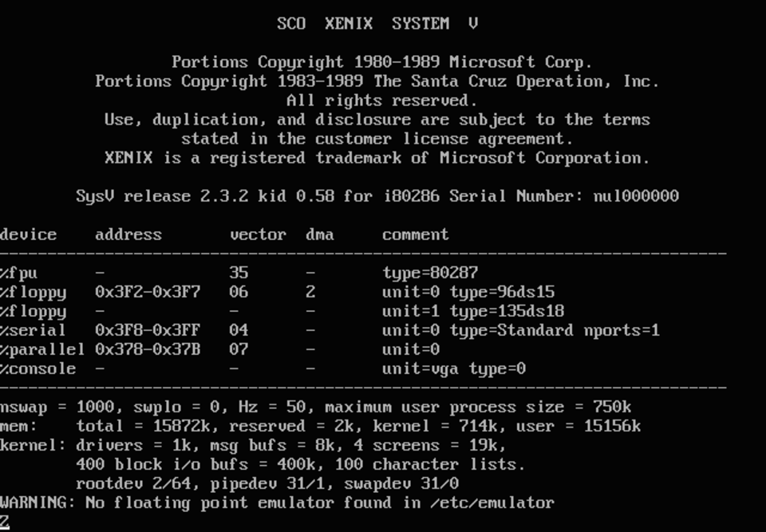The image size is (766, 532).
Task: Select the type=80287 comment
Action: click(x=430, y=273)
